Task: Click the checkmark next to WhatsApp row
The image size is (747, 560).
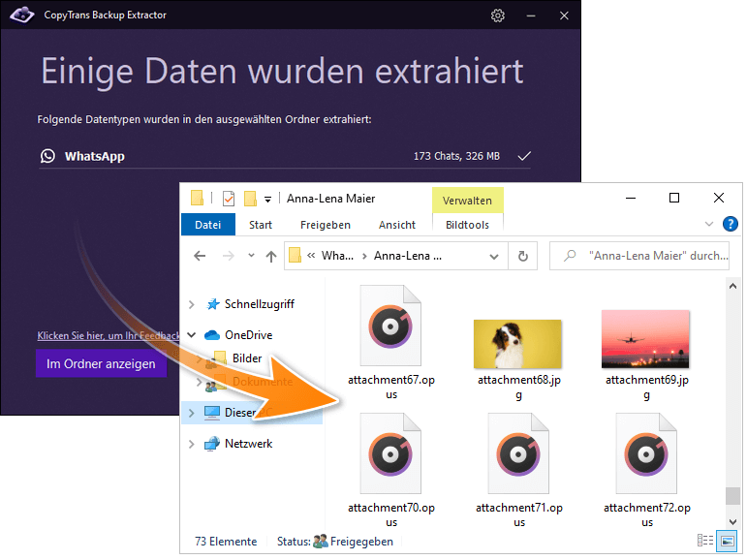Action: point(524,156)
